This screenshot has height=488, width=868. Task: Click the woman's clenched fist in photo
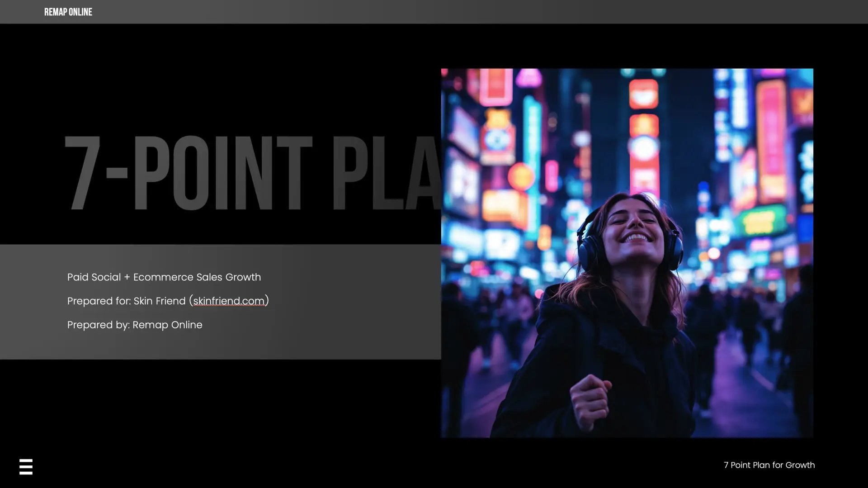590,400
